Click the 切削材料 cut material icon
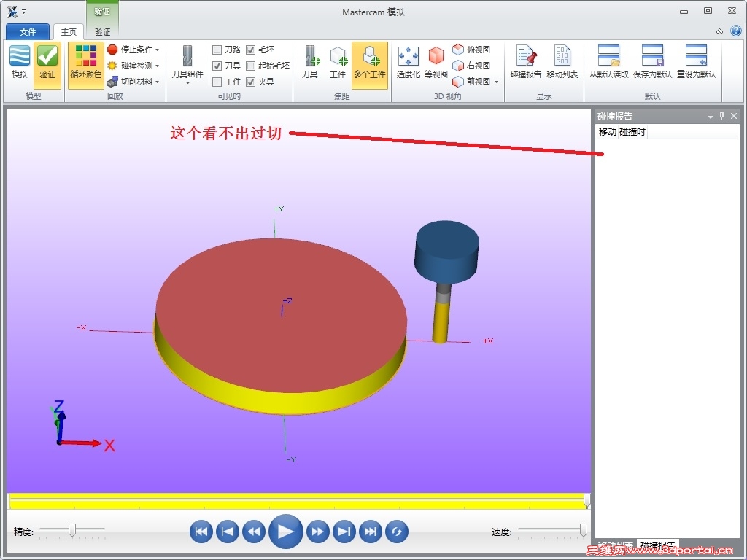Screen dimensions: 747x560 pyautogui.click(x=112, y=82)
